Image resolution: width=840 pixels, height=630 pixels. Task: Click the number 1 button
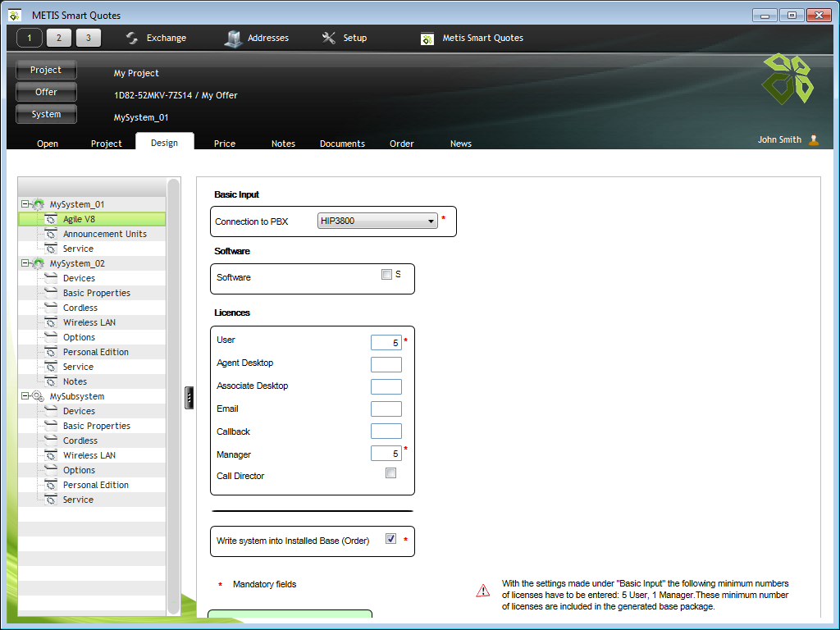(30, 38)
